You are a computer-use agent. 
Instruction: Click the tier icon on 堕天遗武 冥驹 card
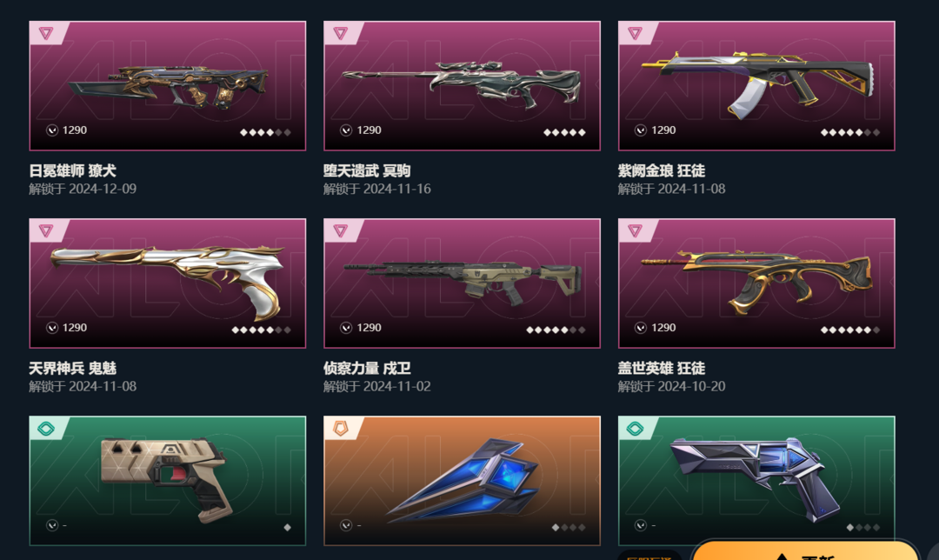341,33
